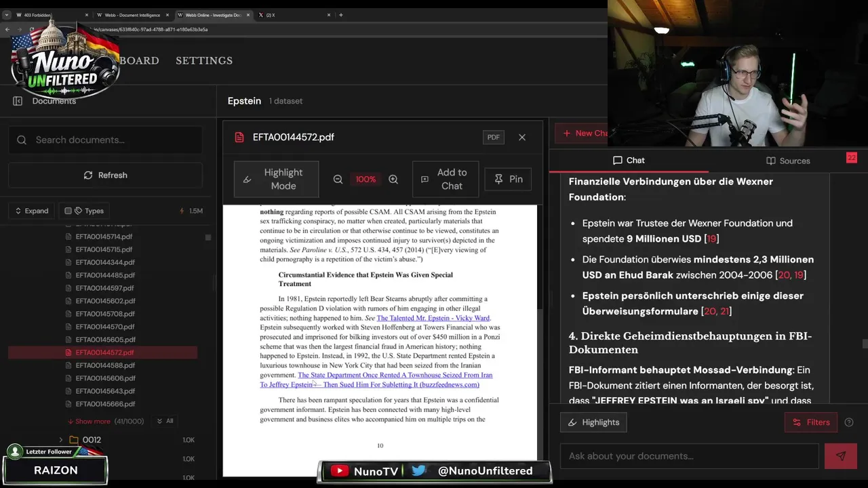This screenshot has height=488, width=868.
Task: Click the search magnifier icon in the documents search
Action: tap(22, 140)
